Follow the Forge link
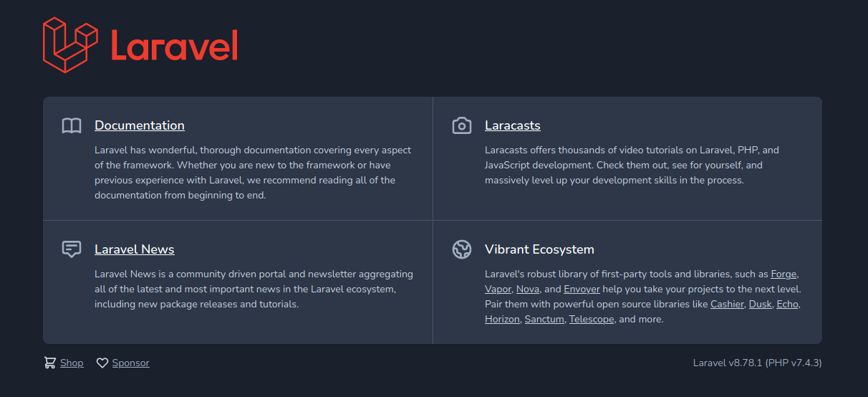The image size is (868, 397). 783,274
